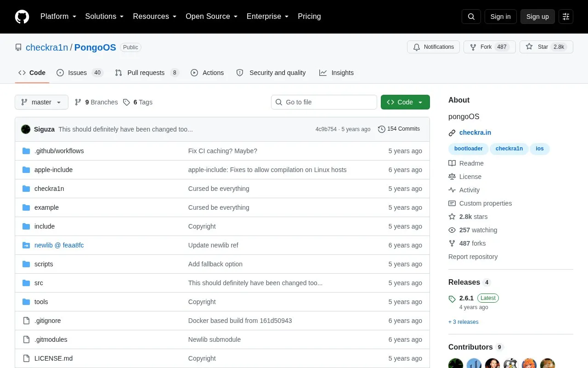Open the Notifications button
This screenshot has width=588, height=368.
(x=433, y=47)
